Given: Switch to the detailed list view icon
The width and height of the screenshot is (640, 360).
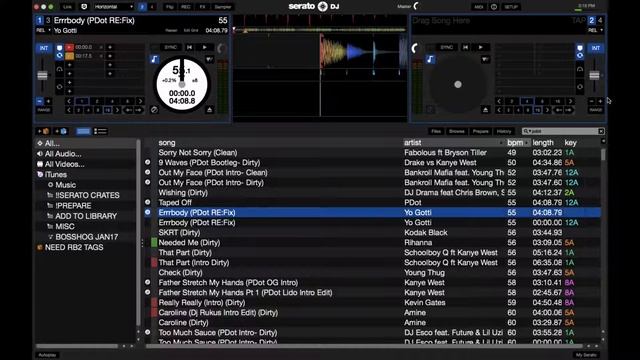Looking at the screenshot, I should point(100,131).
